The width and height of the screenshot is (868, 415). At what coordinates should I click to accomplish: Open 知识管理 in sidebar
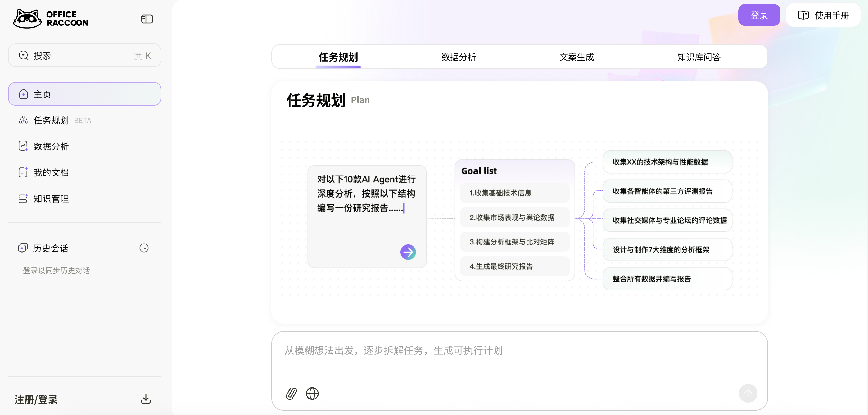coord(51,198)
